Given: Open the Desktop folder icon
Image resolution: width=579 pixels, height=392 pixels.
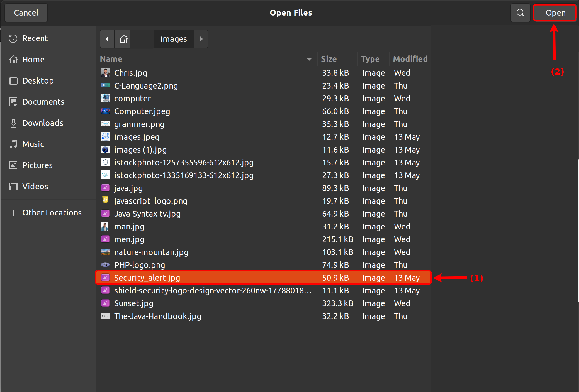Looking at the screenshot, I should (x=13, y=81).
